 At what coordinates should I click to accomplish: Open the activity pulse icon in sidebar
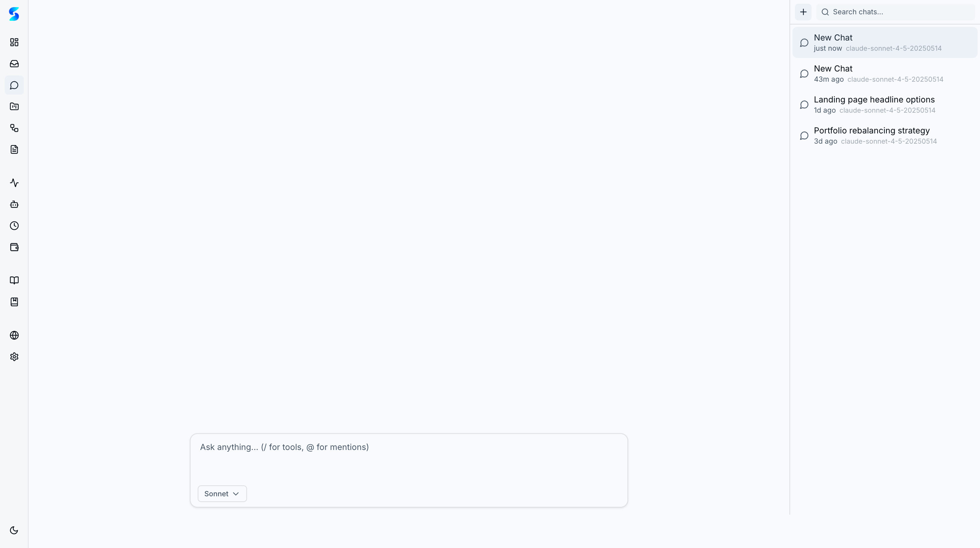click(x=14, y=183)
